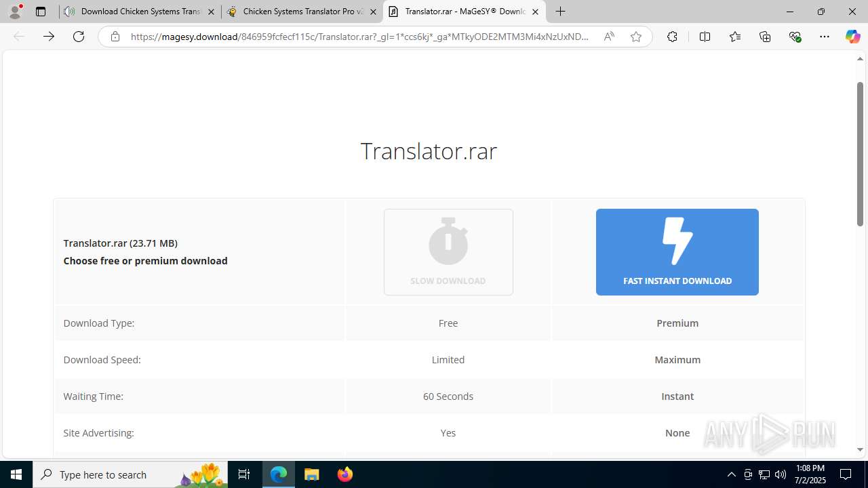Go back to the previous page
The image size is (868, 488).
point(19,37)
